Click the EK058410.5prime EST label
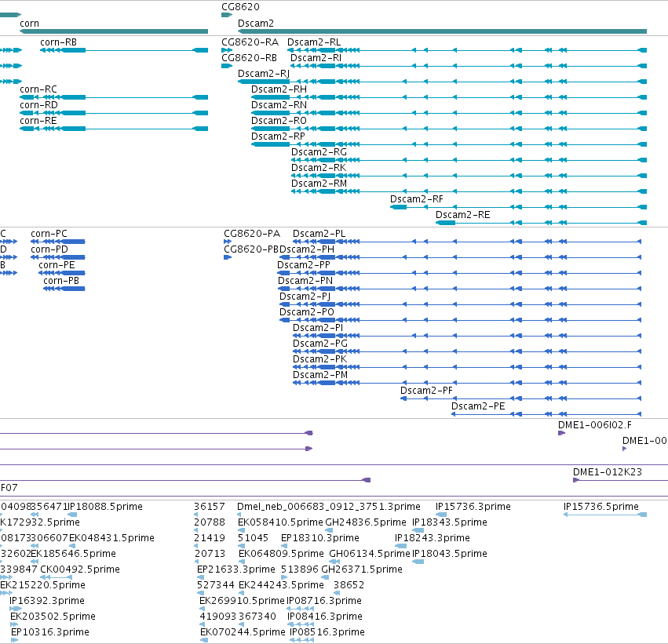The height and width of the screenshot is (644, 668). 280,522
